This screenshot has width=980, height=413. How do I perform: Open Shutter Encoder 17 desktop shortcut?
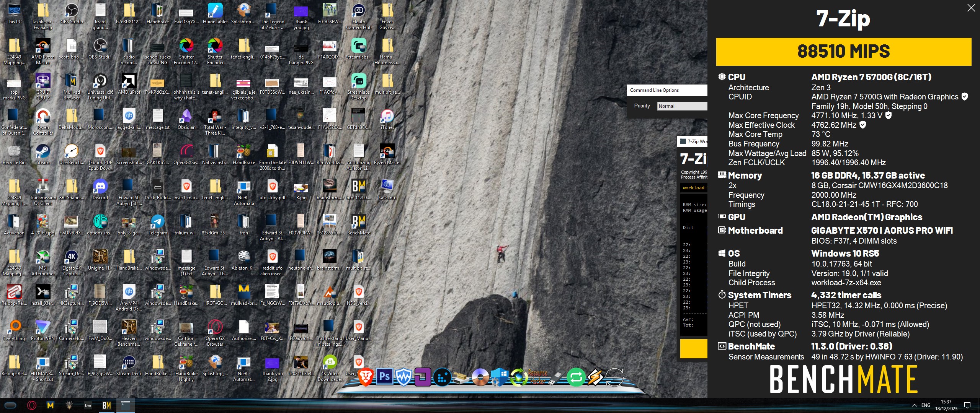click(x=186, y=52)
